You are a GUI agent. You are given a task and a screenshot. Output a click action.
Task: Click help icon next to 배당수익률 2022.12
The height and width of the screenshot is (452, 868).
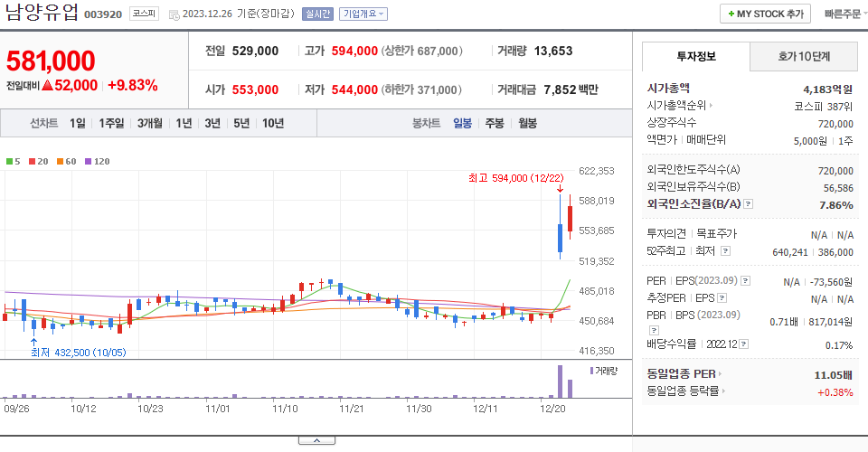[744, 344]
